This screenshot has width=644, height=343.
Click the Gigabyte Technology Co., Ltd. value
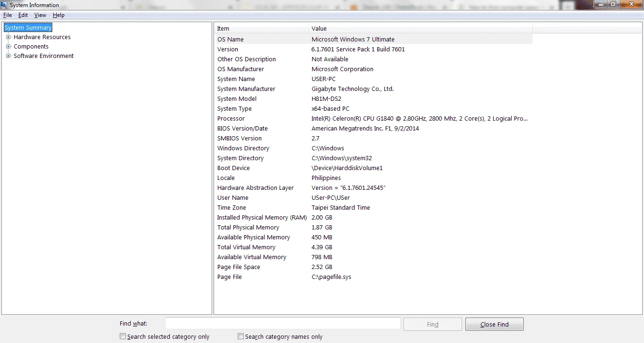click(x=353, y=89)
